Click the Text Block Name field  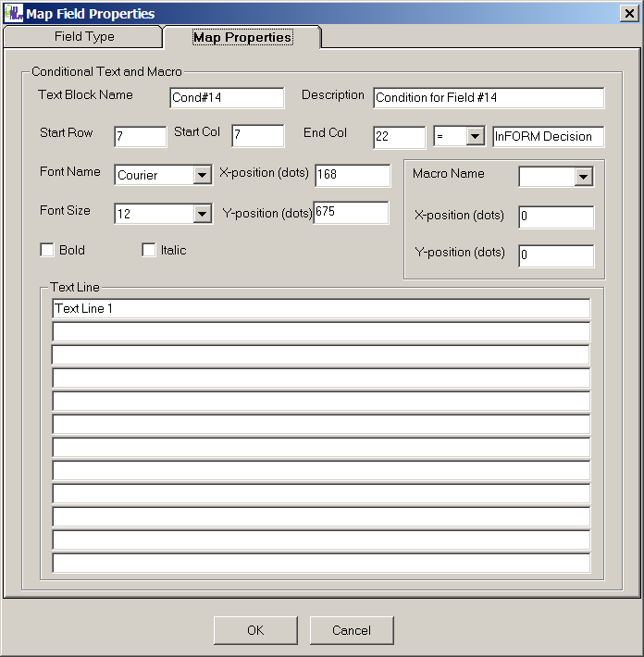click(x=227, y=98)
